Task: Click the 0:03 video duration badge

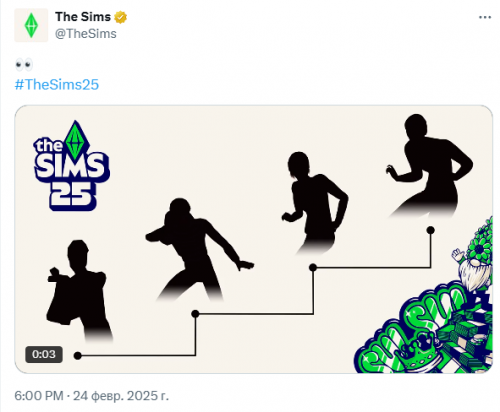Action: [x=44, y=354]
